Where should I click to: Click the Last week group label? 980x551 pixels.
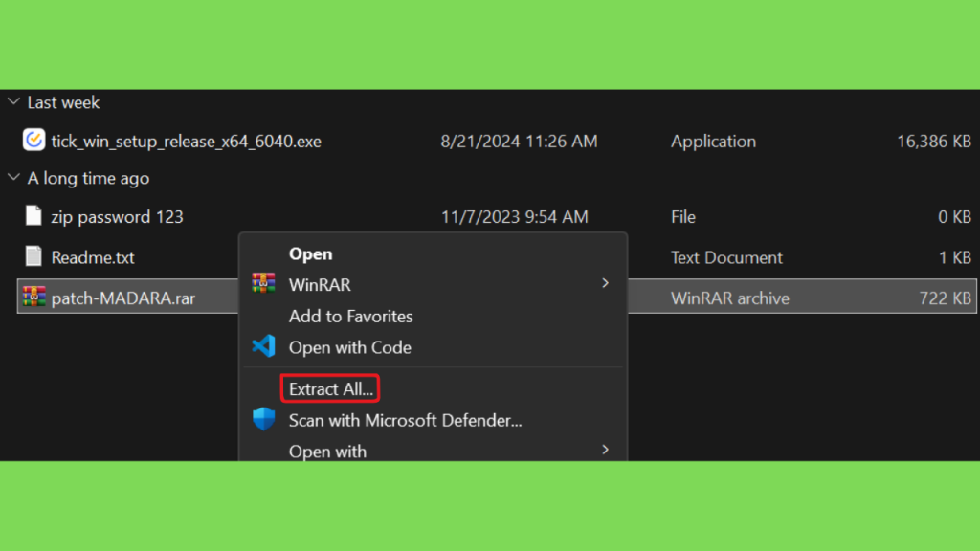coord(63,102)
